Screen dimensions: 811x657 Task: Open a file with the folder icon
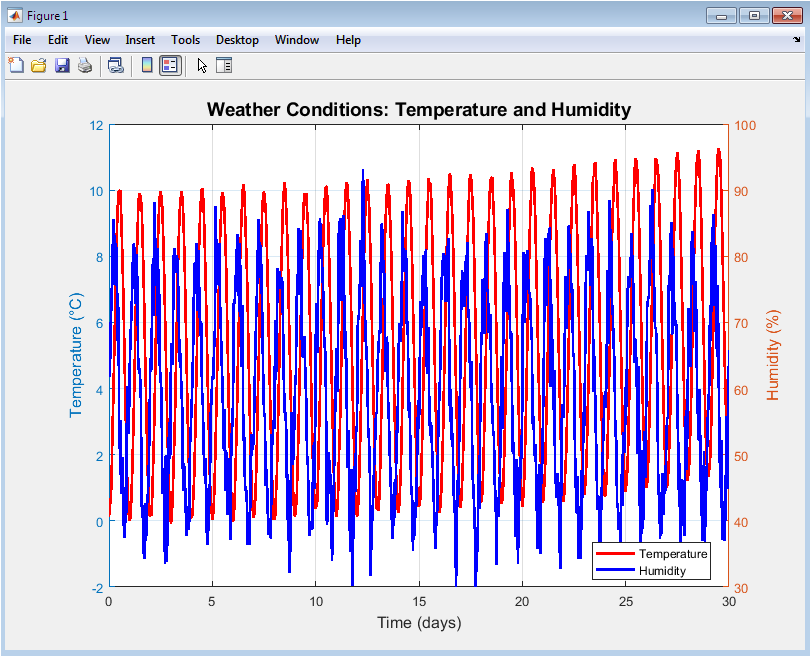(39, 66)
